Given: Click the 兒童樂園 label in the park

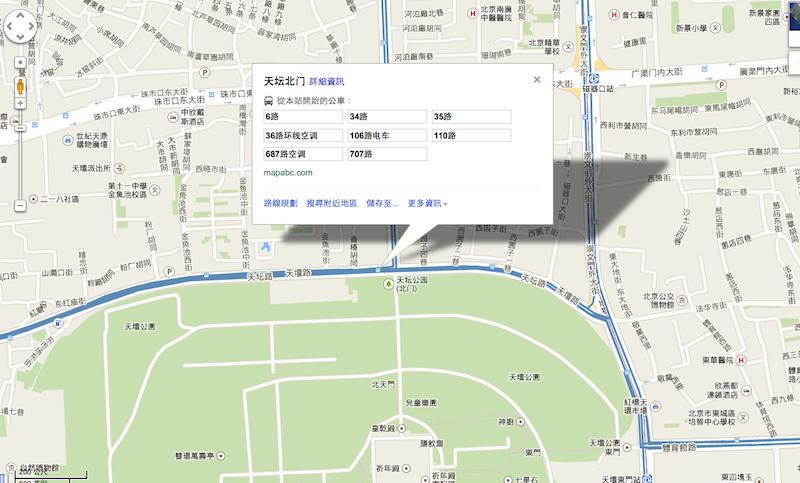Looking at the screenshot, I should [x=421, y=403].
